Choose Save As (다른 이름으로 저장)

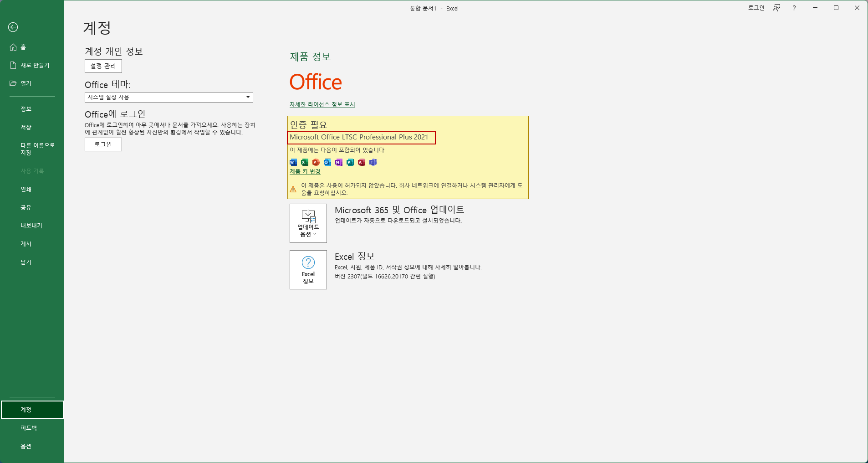click(37, 149)
